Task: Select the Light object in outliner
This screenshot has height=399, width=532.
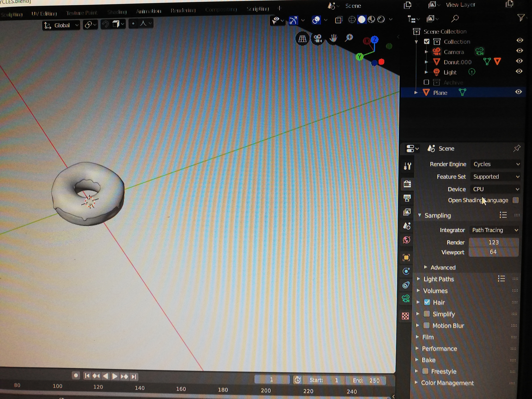Action: click(x=450, y=72)
